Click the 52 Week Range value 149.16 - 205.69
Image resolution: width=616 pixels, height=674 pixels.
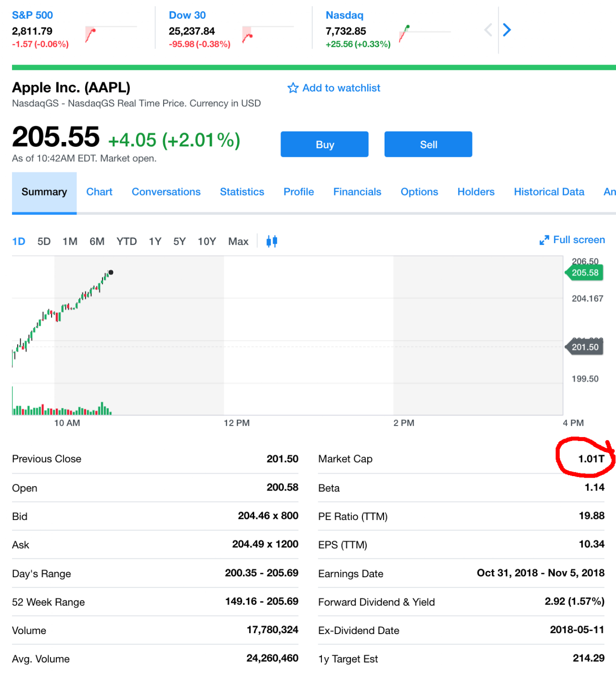[262, 601]
